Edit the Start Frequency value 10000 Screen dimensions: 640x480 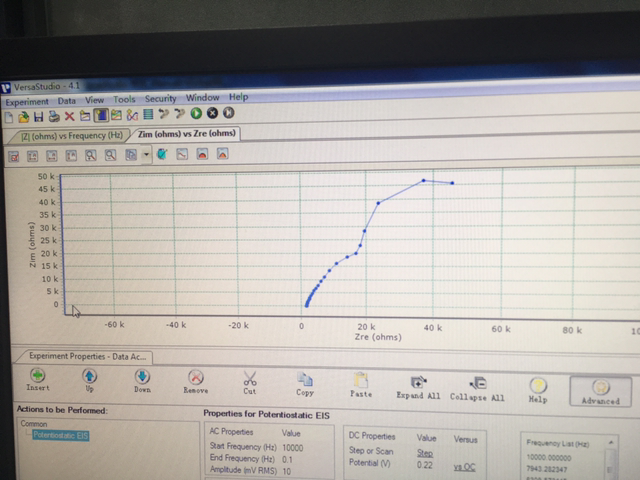(x=293, y=448)
